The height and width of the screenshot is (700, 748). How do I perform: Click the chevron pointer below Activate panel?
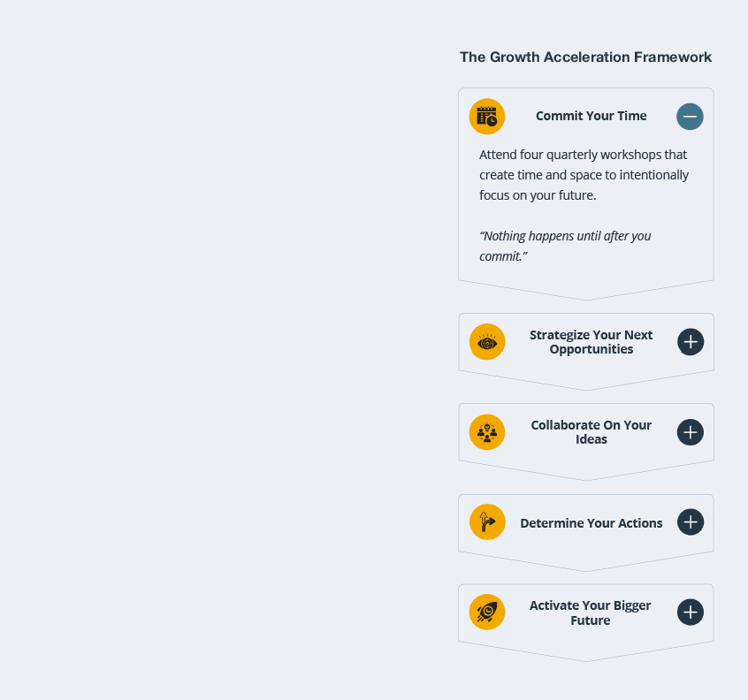[586, 654]
